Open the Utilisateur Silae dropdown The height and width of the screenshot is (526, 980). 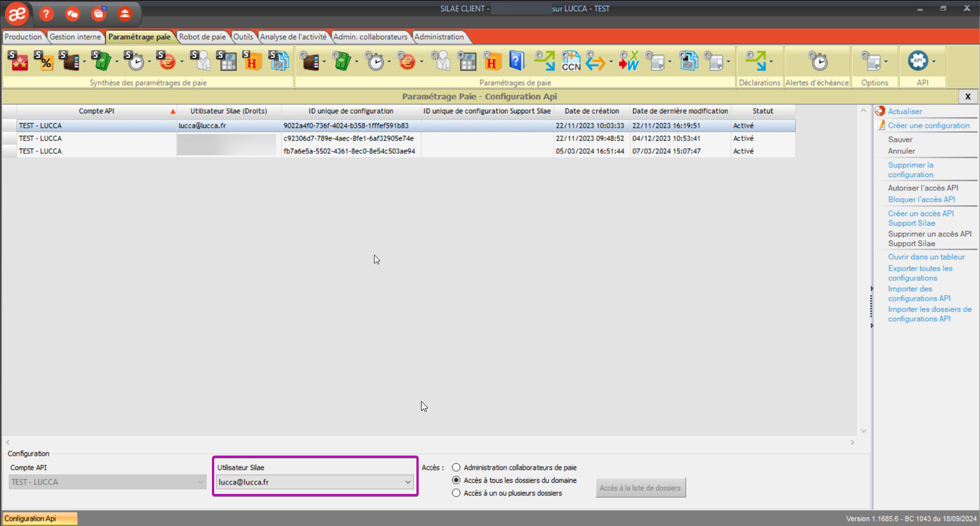(314, 482)
